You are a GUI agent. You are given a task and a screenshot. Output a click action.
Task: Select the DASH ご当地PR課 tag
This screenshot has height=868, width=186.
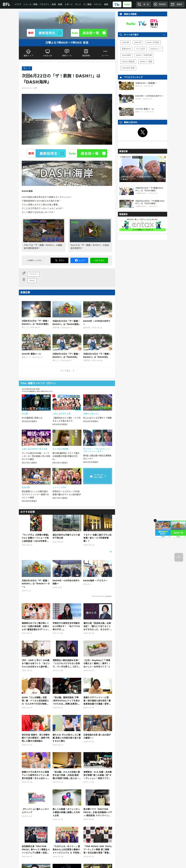(144, 55)
